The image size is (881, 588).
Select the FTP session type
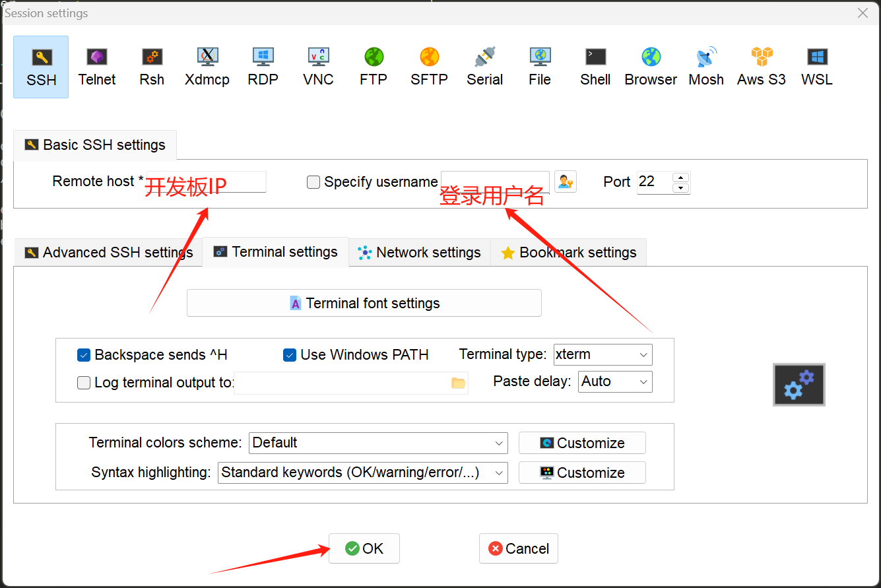click(x=374, y=67)
